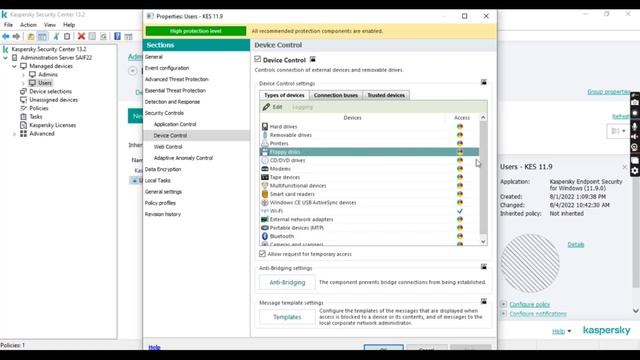Expand the Users group node
Viewport: 640px width, 360px height.
tap(23, 83)
